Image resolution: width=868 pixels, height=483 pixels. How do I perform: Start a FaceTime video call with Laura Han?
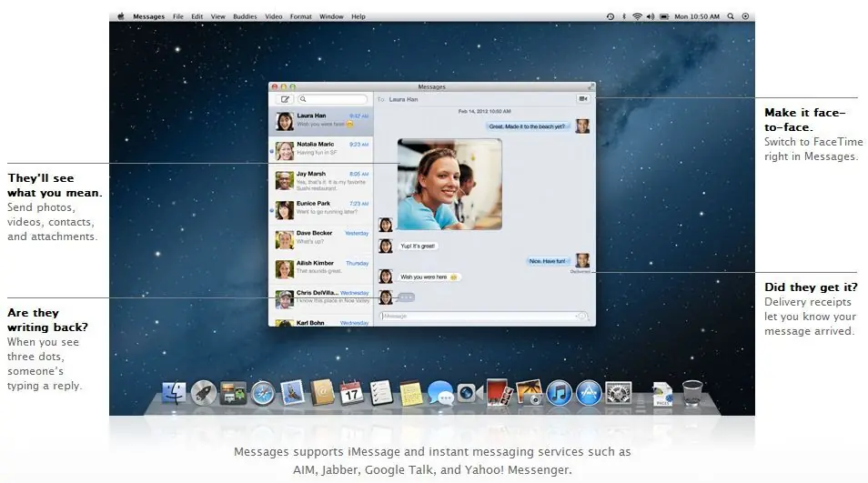[x=583, y=99]
